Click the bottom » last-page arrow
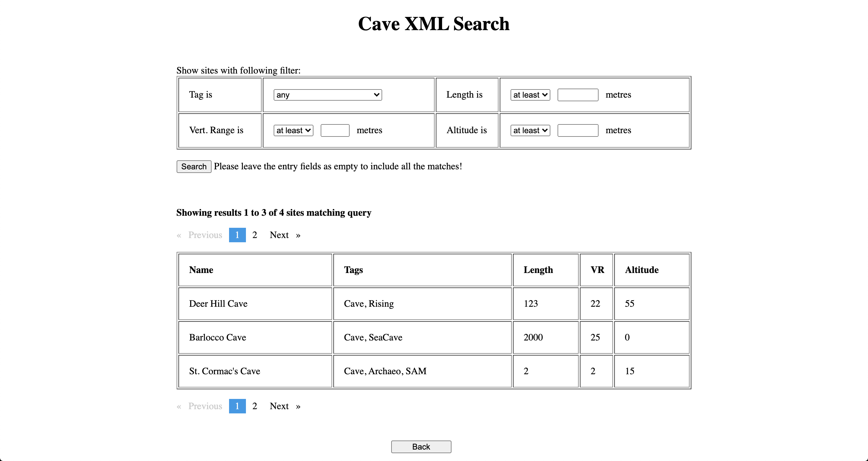Screen dimensions: 868x461 click(x=298, y=406)
